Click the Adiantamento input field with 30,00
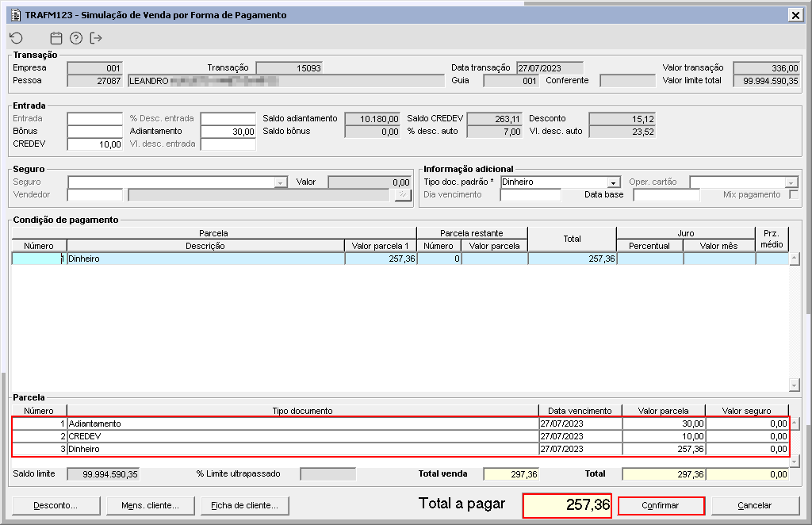This screenshot has height=525, width=812. [x=228, y=132]
